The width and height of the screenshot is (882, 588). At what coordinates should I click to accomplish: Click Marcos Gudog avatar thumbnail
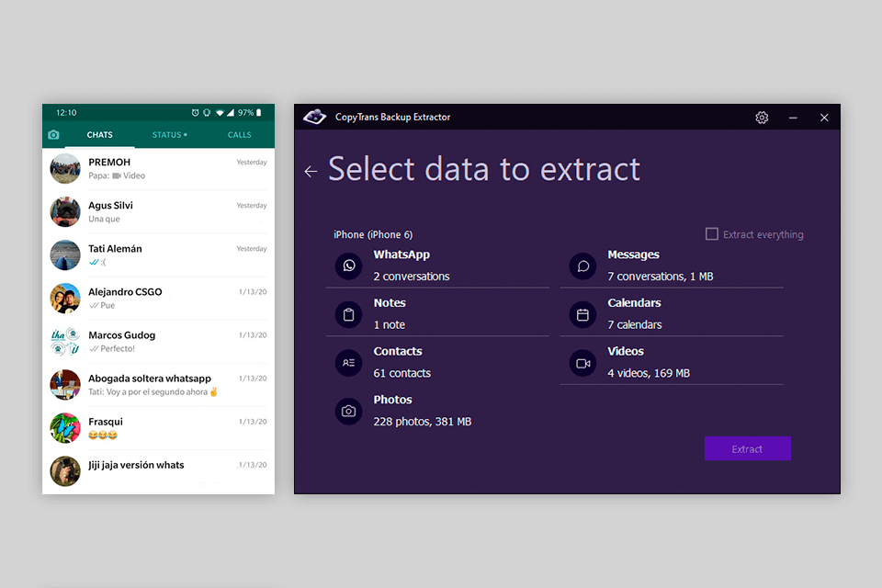(x=65, y=341)
